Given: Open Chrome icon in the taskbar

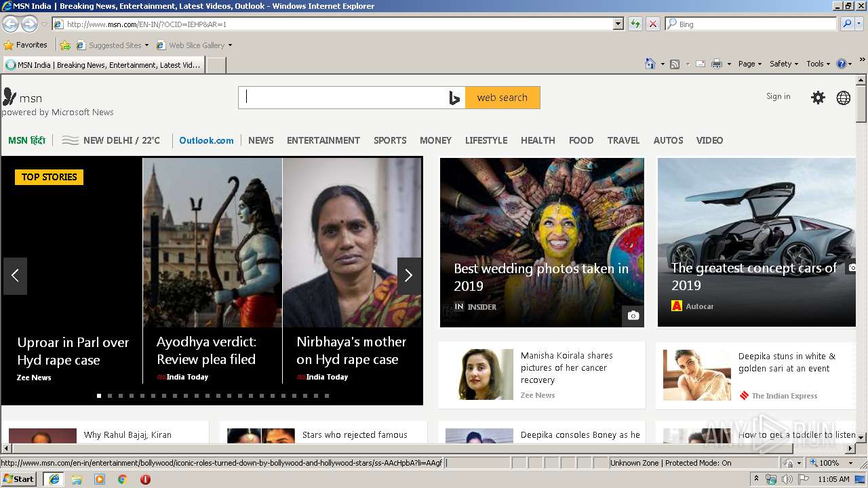Looking at the screenshot, I should pyautogui.click(x=123, y=479).
